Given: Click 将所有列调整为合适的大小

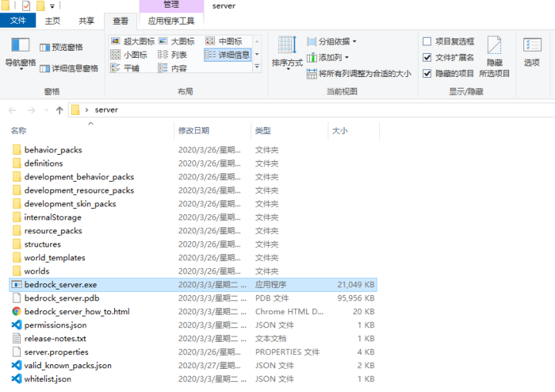Looking at the screenshot, I should (359, 74).
